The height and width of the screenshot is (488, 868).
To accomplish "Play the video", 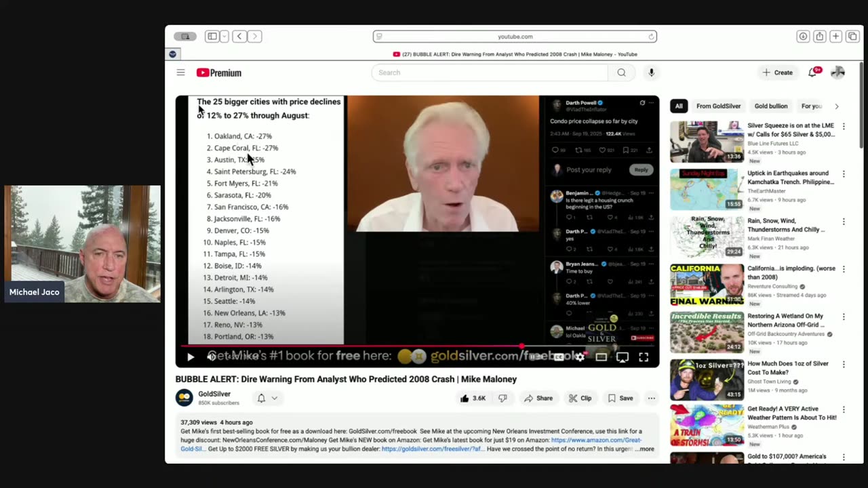I will [x=191, y=357].
